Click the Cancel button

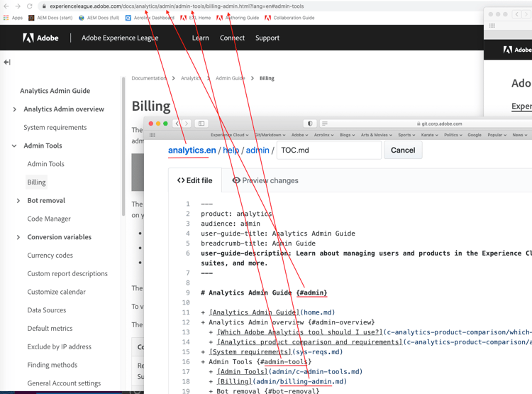(403, 150)
